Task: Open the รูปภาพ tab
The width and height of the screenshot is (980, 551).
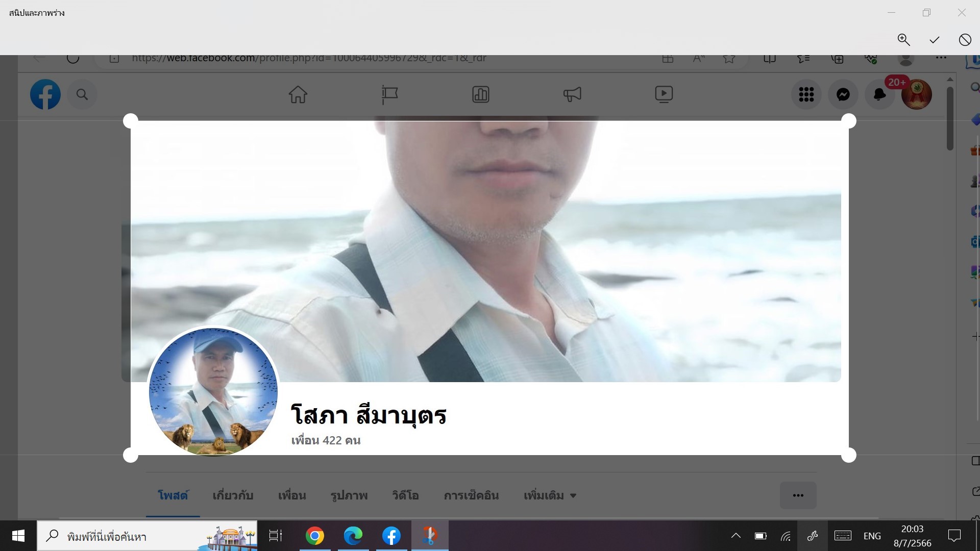Action: (x=349, y=495)
